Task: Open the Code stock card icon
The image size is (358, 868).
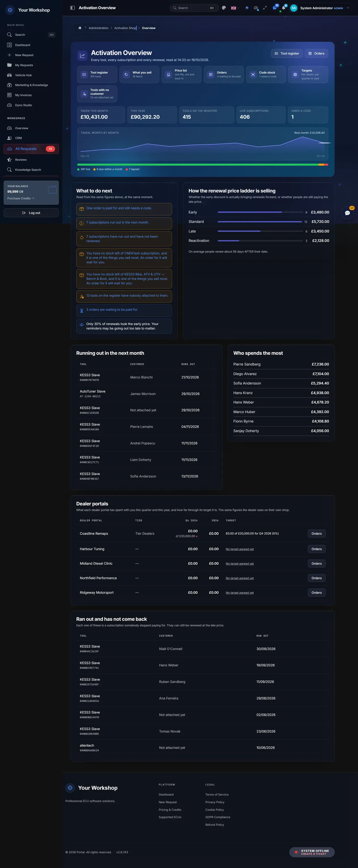Action: 253,75
